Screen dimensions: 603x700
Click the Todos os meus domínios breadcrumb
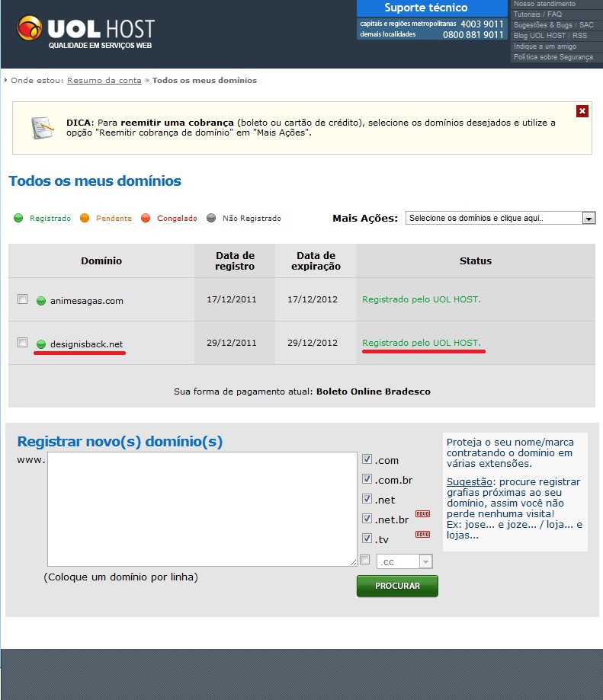204,80
